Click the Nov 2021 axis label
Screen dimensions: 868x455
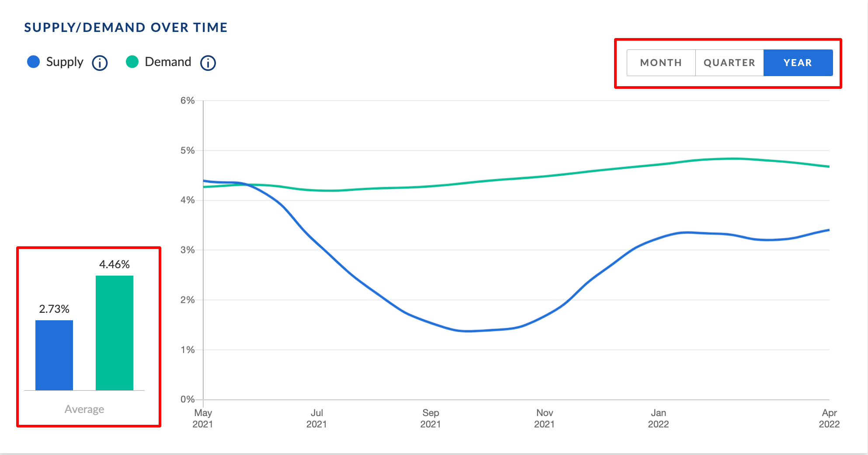[x=545, y=418]
